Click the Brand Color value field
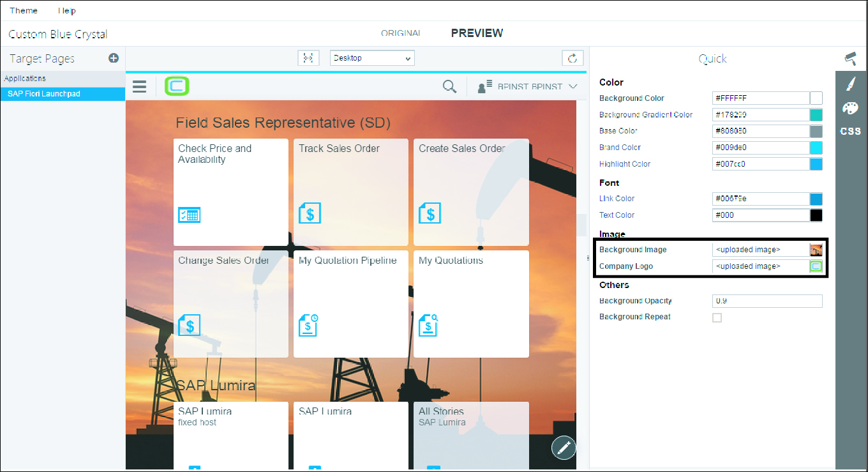Image resolution: width=868 pixels, height=472 pixels. click(x=761, y=148)
